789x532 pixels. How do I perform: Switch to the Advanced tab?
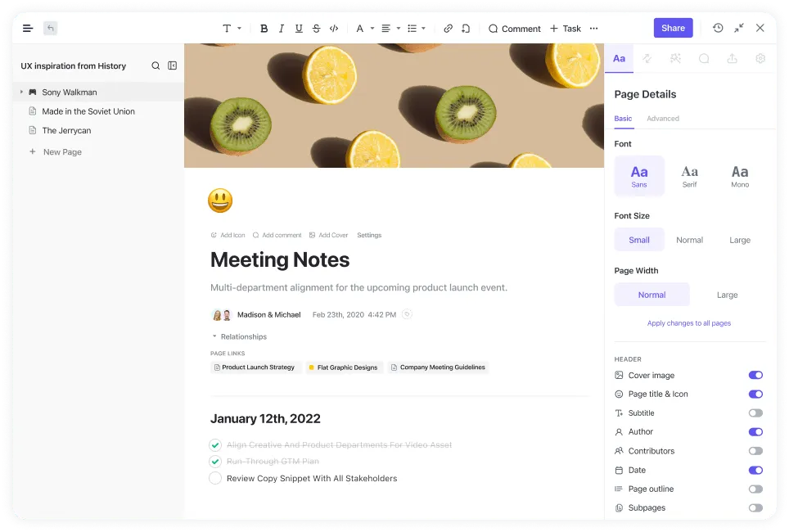pyautogui.click(x=662, y=118)
